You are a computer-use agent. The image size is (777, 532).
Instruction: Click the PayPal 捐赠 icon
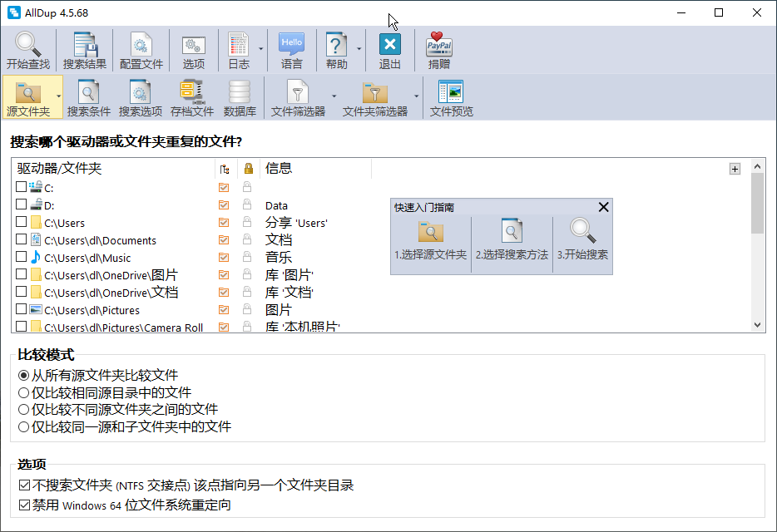pos(439,44)
